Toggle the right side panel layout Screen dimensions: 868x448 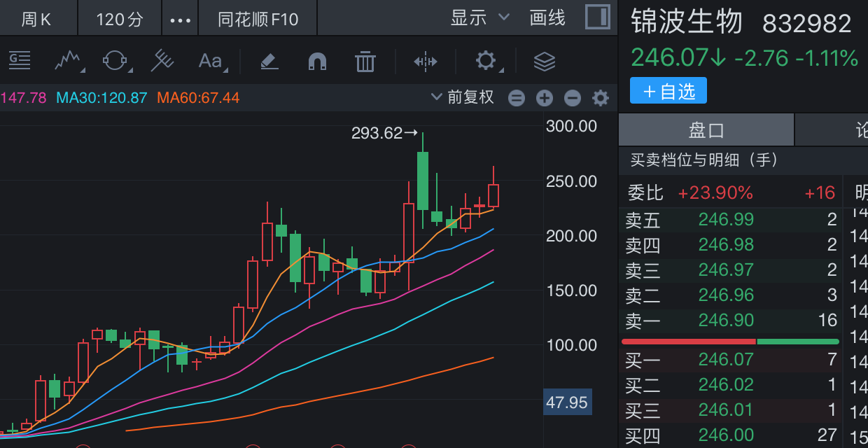point(597,17)
